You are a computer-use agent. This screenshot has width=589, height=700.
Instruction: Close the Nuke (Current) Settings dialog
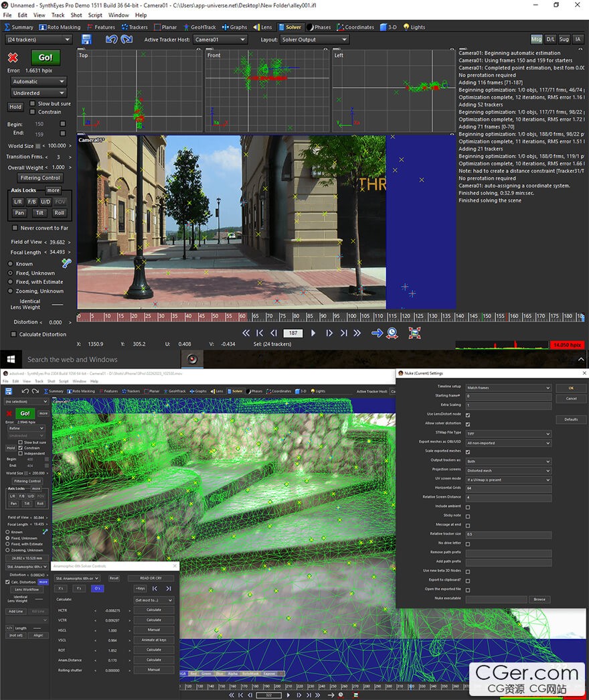click(x=584, y=372)
